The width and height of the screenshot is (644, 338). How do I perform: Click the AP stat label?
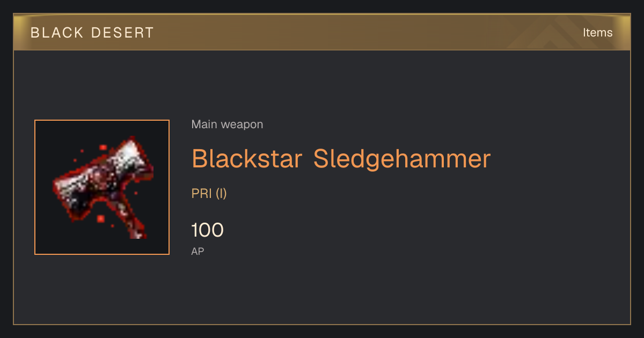point(197,251)
